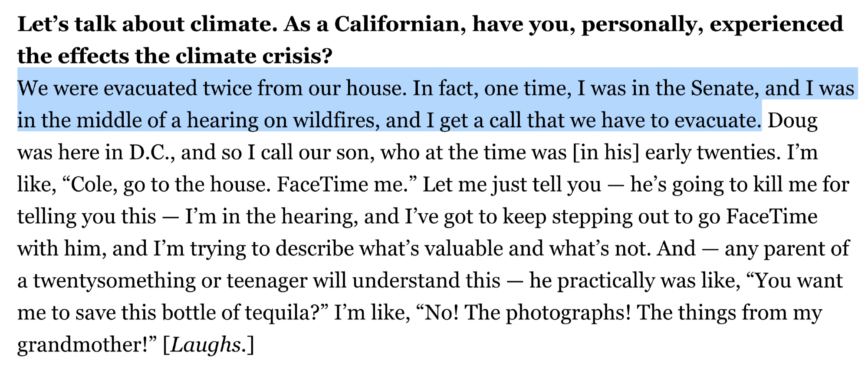
Task: Click the word 'Californian' in the bold question
Action: (397, 24)
